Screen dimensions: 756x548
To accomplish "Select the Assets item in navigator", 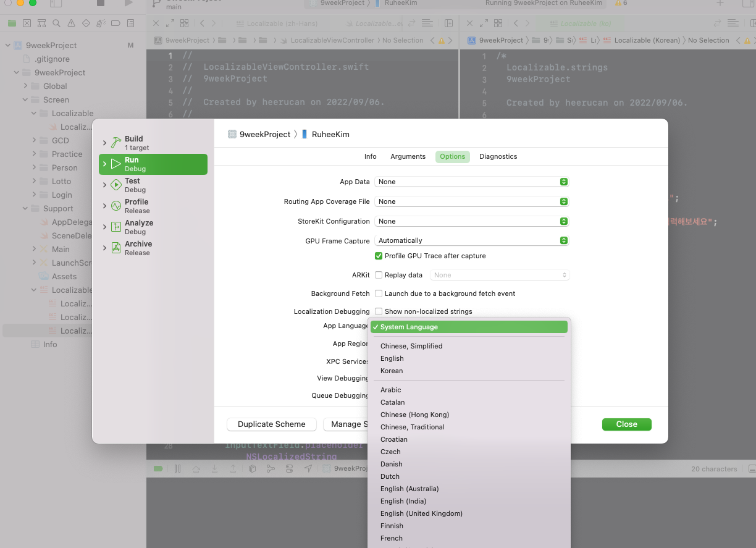I will pos(64,276).
